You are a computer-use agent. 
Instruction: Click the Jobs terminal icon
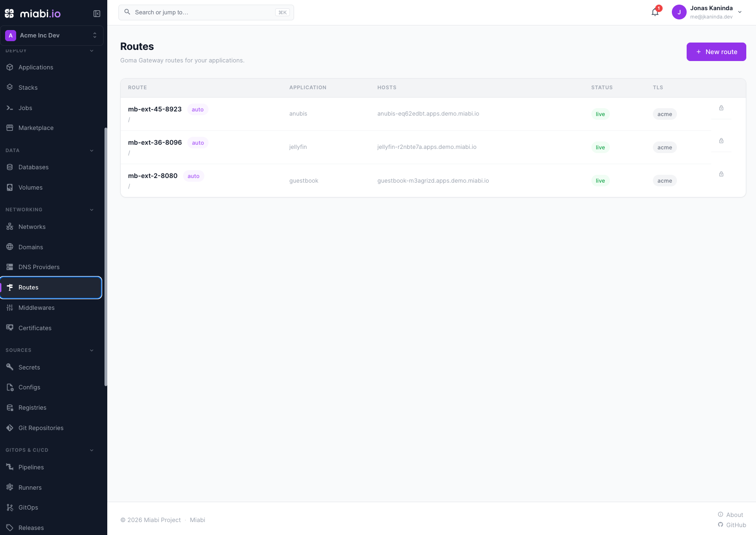click(10, 108)
